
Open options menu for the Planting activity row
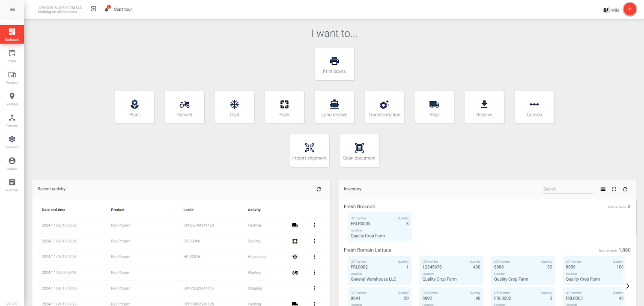pos(315,272)
